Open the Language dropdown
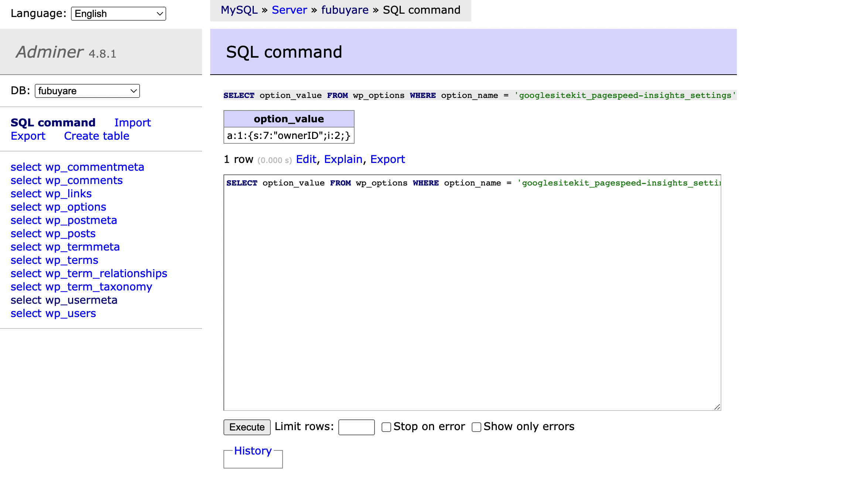868x487 pixels. pos(118,14)
